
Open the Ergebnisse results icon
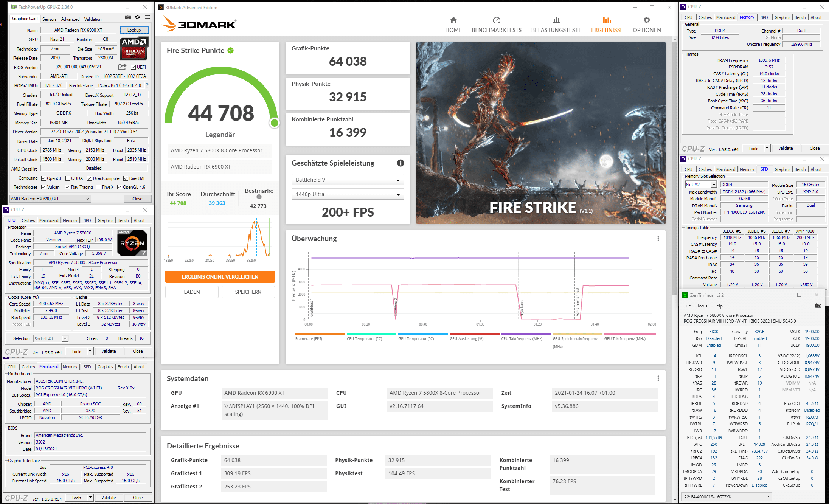click(607, 20)
